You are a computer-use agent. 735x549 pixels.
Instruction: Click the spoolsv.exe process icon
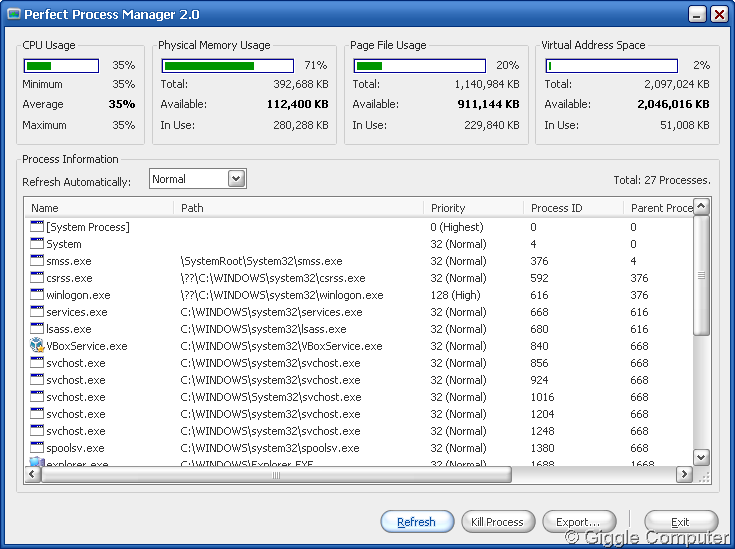click(x=37, y=448)
